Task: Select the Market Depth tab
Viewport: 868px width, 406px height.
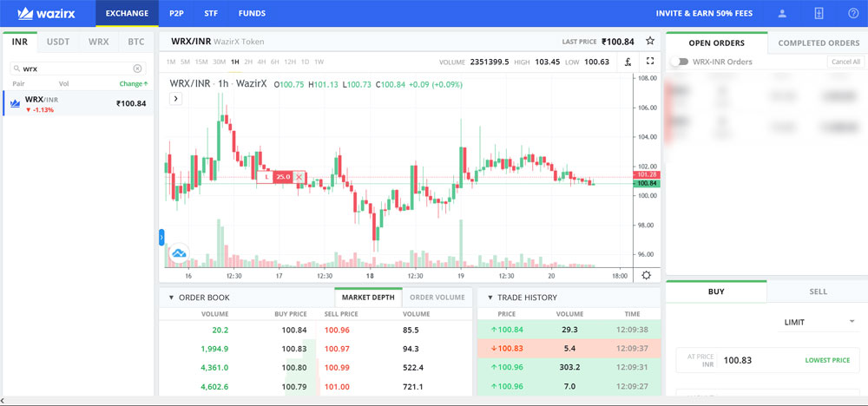Action: click(368, 297)
